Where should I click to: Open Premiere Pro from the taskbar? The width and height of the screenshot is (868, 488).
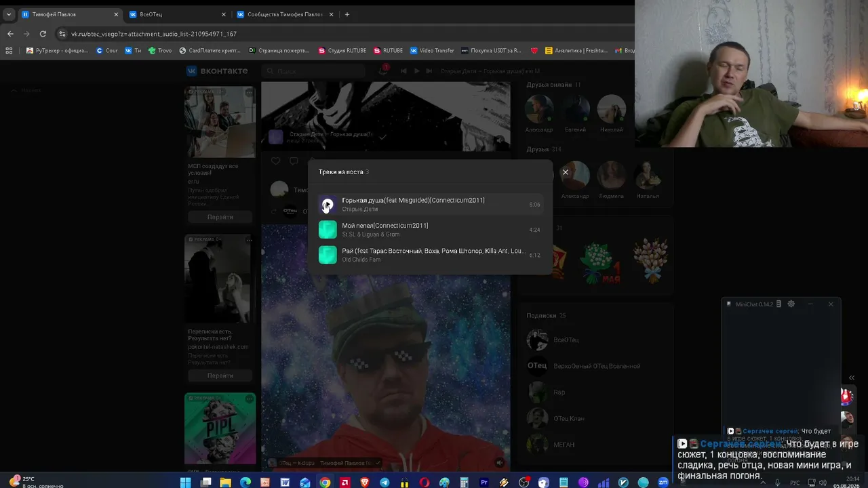(x=484, y=483)
